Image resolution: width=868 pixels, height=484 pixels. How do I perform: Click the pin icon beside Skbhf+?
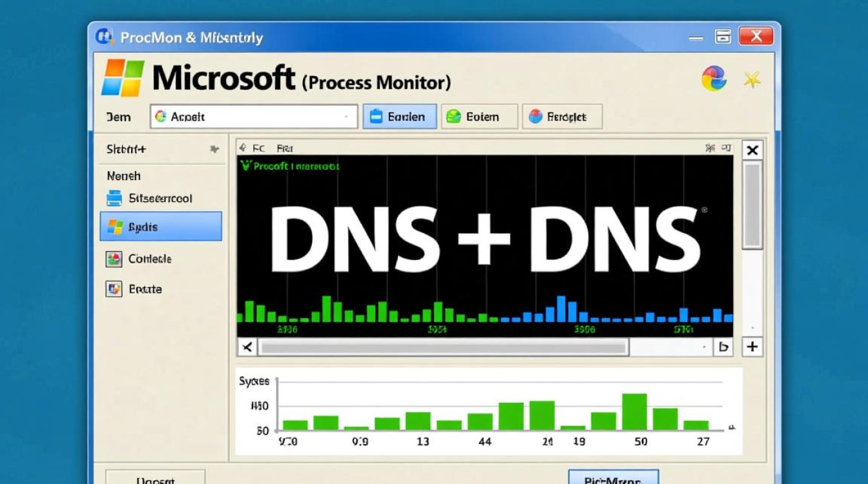click(214, 149)
